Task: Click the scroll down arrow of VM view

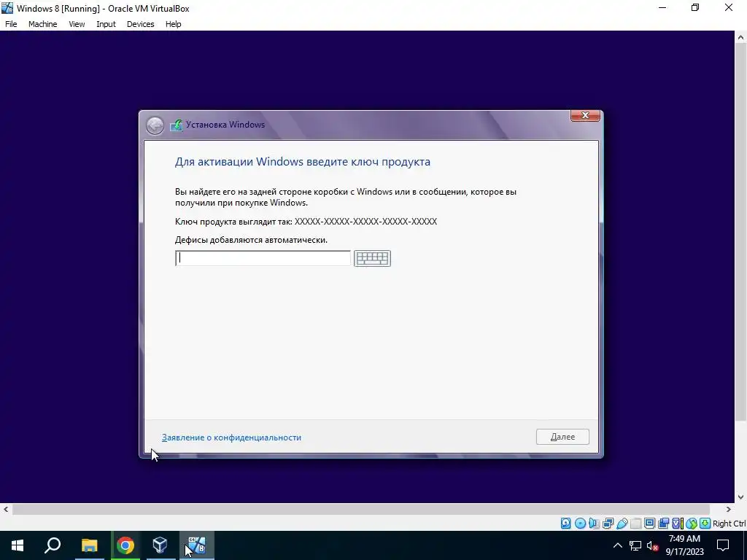Action: click(741, 497)
